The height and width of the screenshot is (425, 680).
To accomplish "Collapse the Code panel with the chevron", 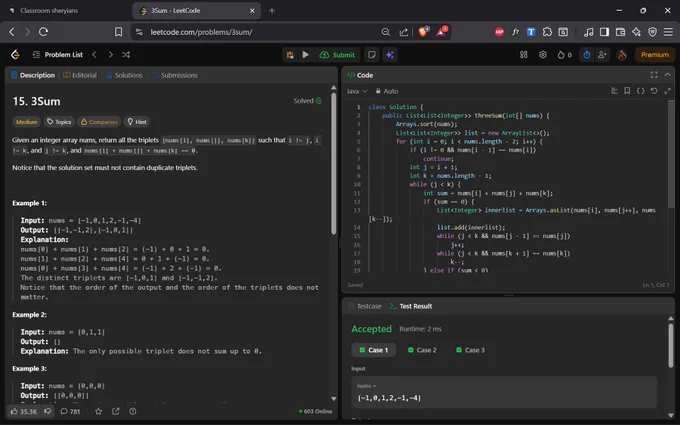I will click(667, 75).
